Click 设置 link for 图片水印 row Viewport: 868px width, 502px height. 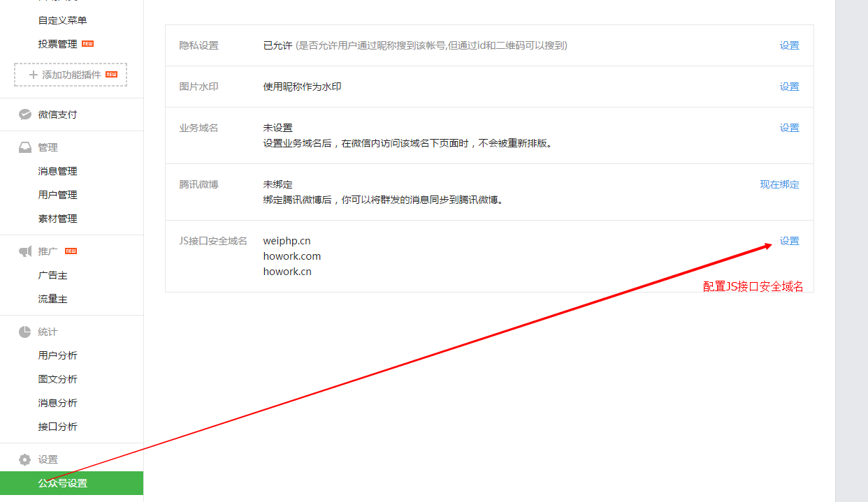click(x=789, y=87)
